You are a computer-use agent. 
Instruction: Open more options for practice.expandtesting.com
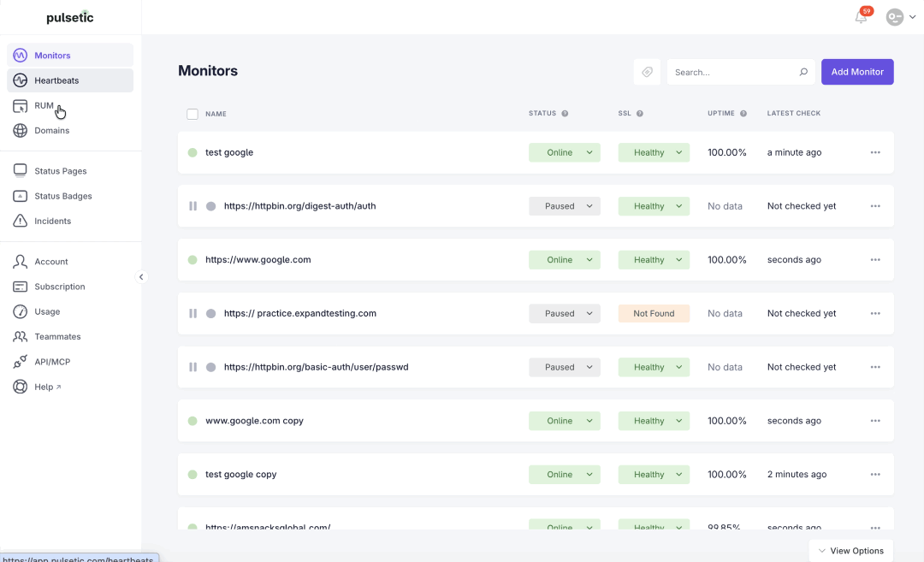(875, 313)
